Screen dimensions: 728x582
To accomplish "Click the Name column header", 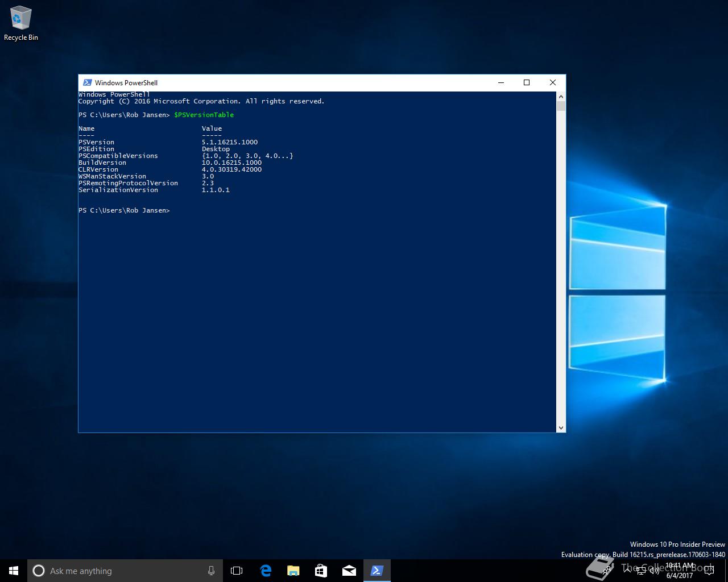I will click(86, 128).
